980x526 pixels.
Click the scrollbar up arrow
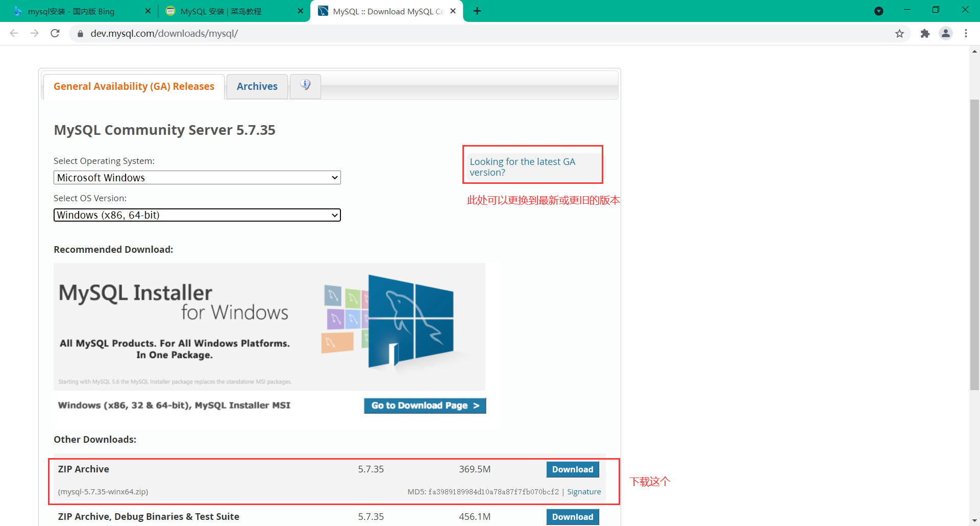click(974, 52)
